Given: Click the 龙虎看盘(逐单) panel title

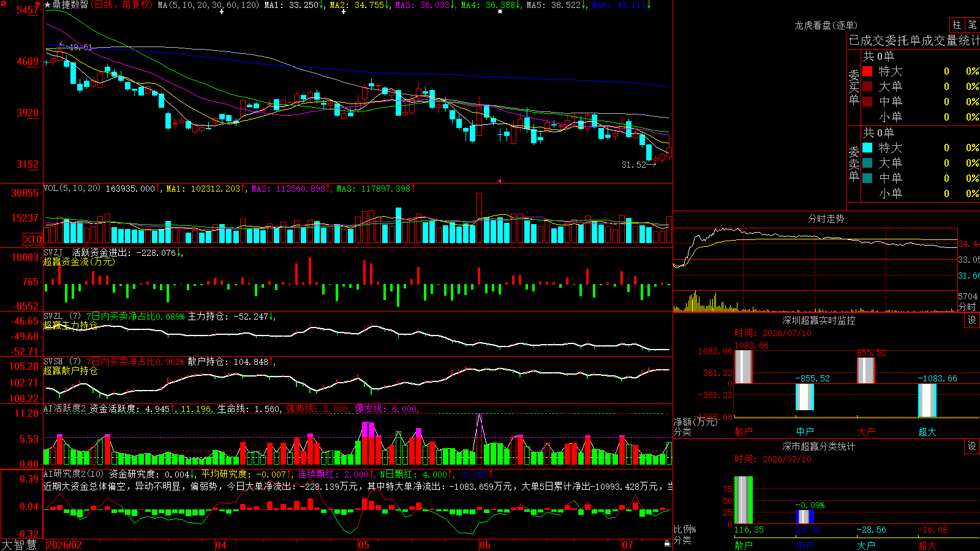Looking at the screenshot, I should 826,25.
